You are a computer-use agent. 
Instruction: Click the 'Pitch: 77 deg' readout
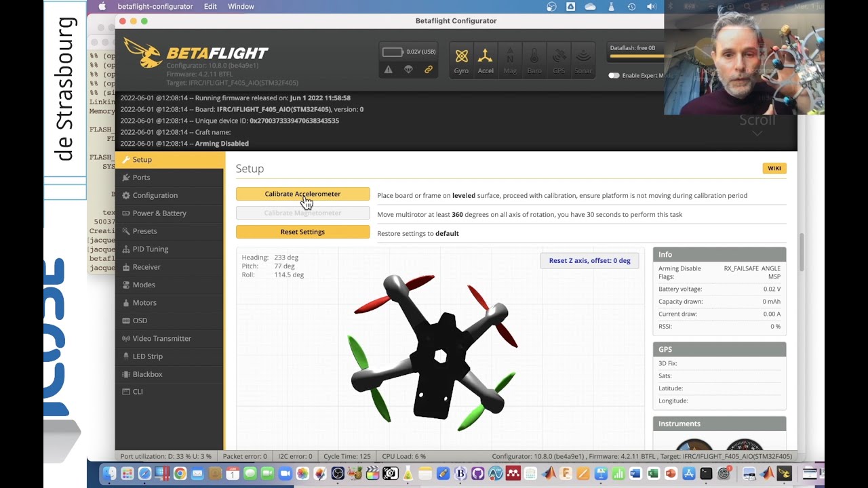268,266
